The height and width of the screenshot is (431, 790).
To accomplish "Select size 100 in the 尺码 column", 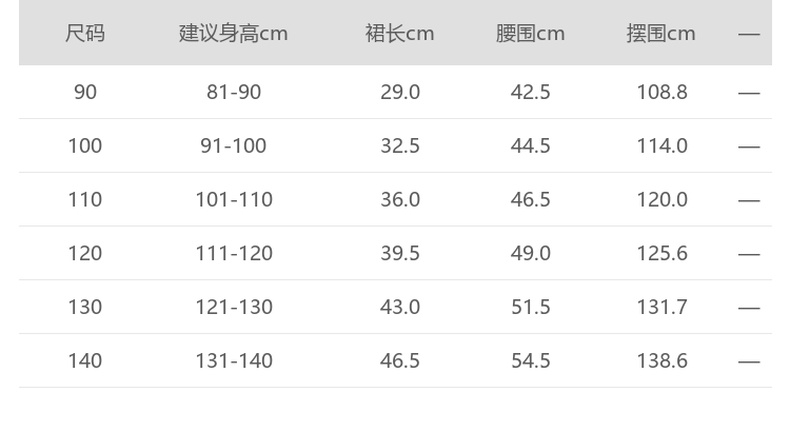I will pos(85,146).
